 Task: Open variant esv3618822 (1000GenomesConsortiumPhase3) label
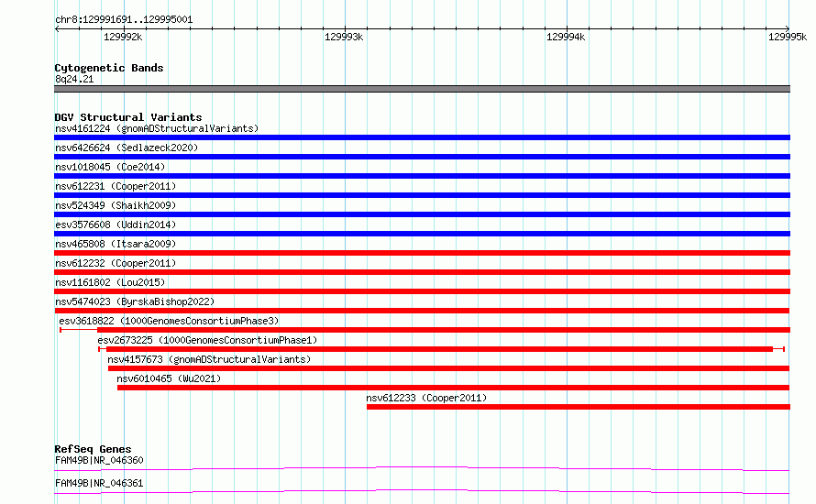point(169,321)
